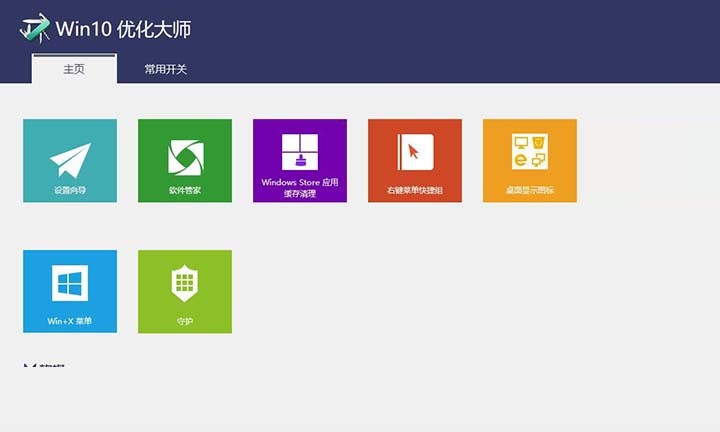Switch to the 主页 tab
Viewport: 720px width, 432px height.
(x=74, y=69)
